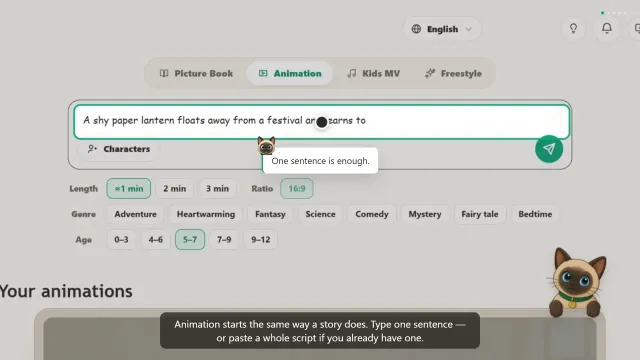
Task: Click the globe icon beside English
Action: click(x=416, y=29)
